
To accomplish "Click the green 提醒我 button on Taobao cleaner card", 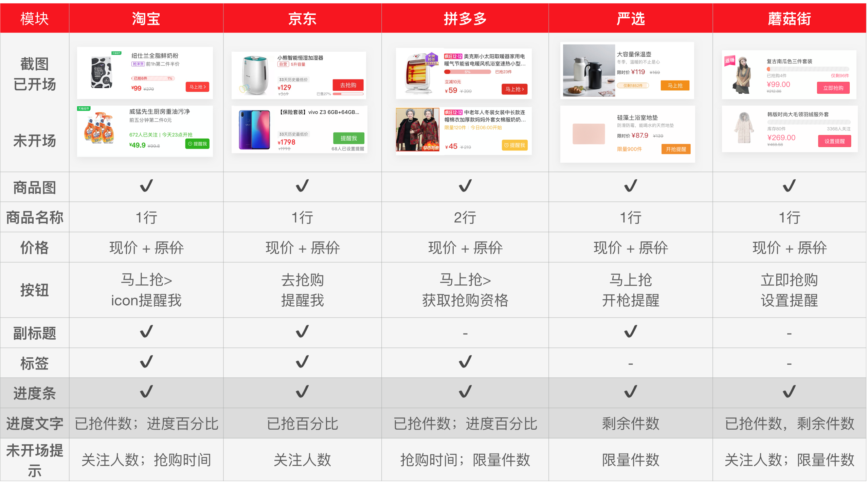I will click(197, 144).
